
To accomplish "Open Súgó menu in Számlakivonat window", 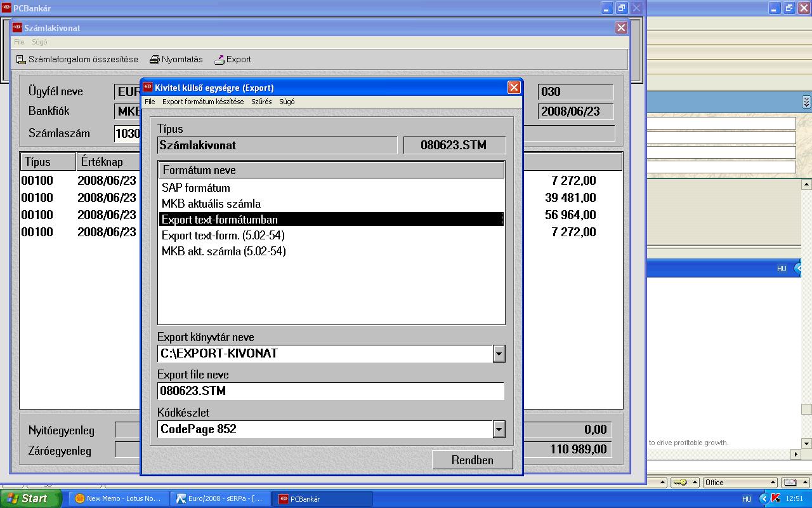I will click(x=39, y=42).
